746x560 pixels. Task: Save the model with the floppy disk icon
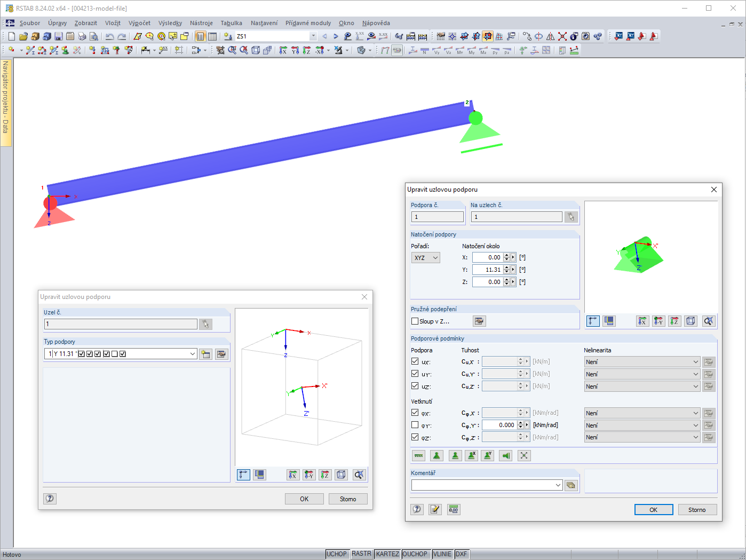coord(59,36)
